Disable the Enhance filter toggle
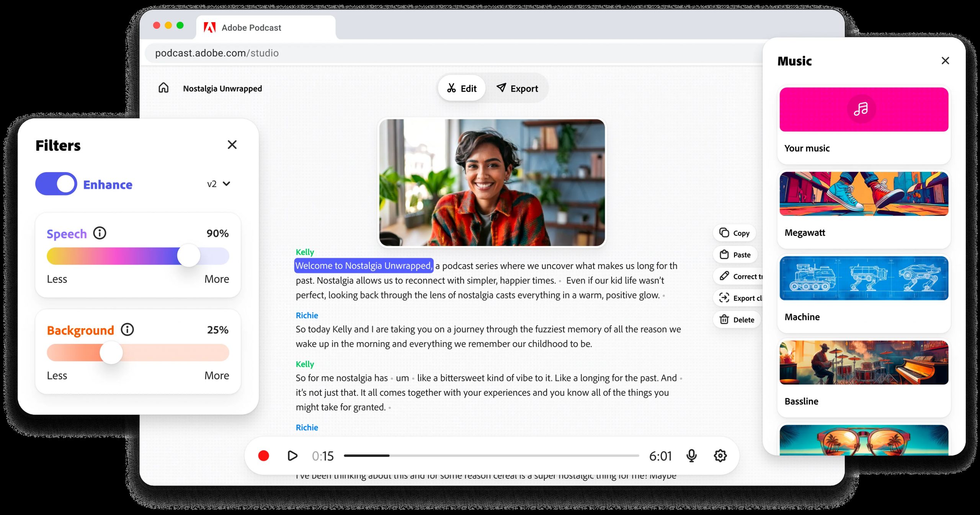The height and width of the screenshot is (515, 980). (x=56, y=184)
